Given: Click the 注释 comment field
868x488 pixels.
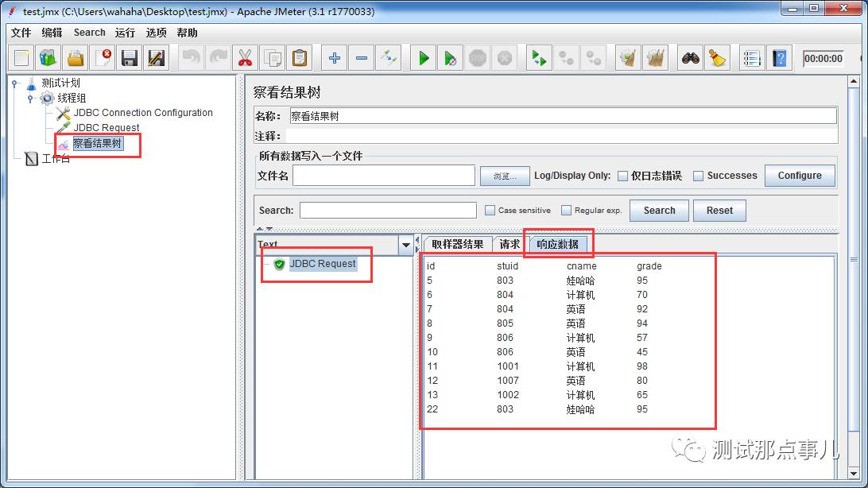Looking at the screenshot, I should tap(561, 136).
